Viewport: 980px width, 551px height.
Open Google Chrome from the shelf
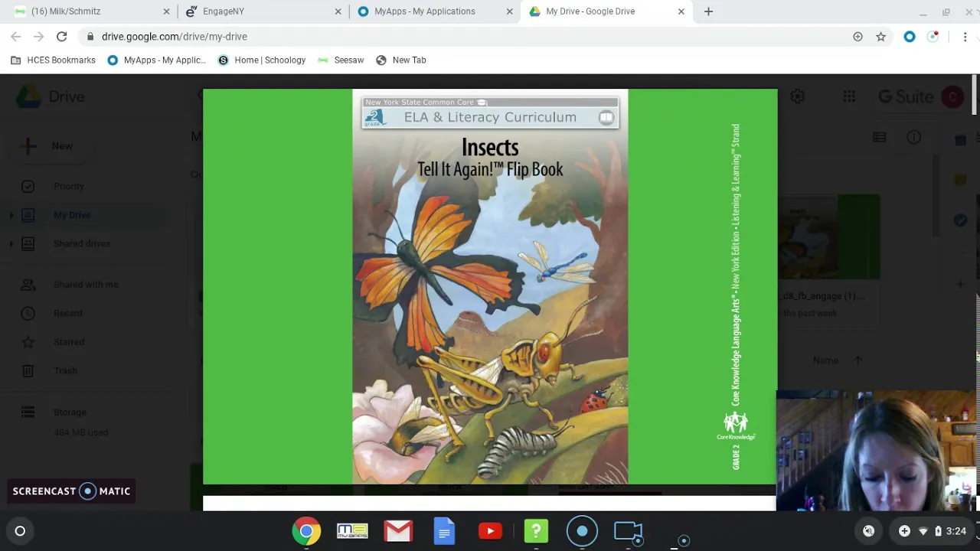[x=306, y=531]
